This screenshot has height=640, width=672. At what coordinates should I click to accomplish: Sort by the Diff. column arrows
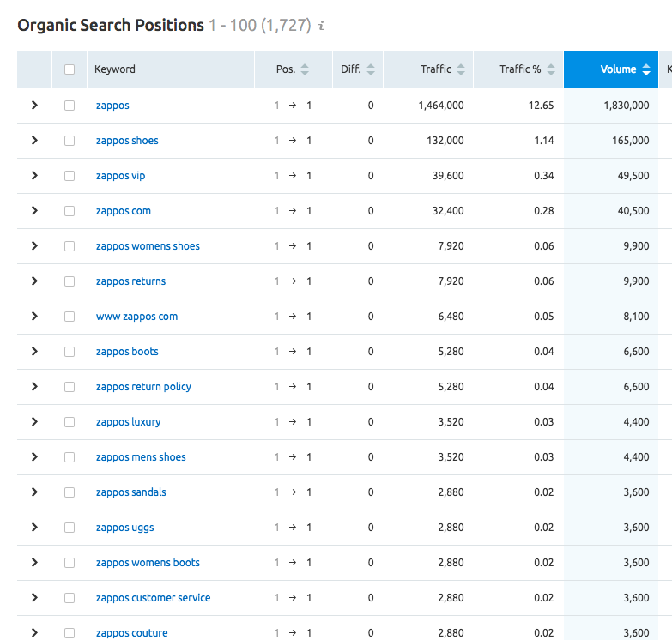(x=371, y=69)
